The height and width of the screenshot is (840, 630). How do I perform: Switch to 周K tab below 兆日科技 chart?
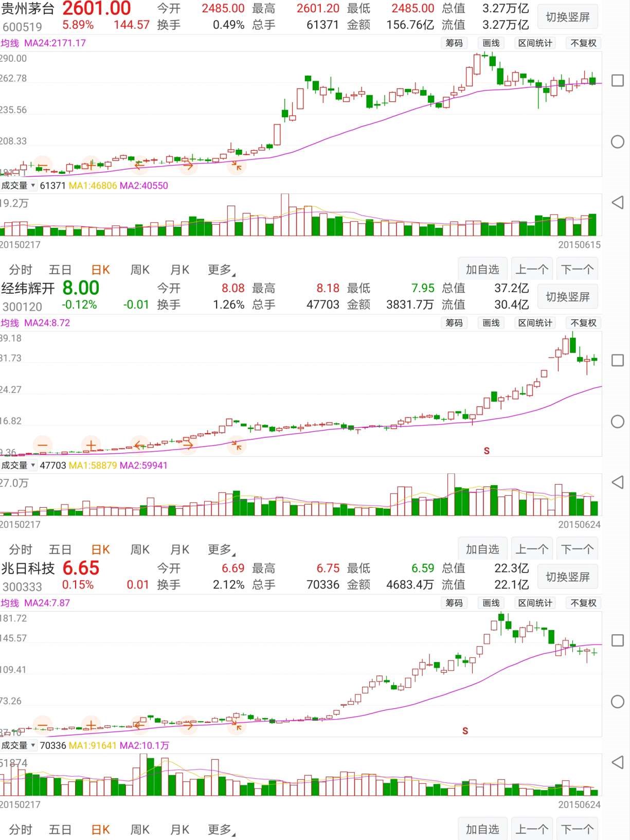140,829
